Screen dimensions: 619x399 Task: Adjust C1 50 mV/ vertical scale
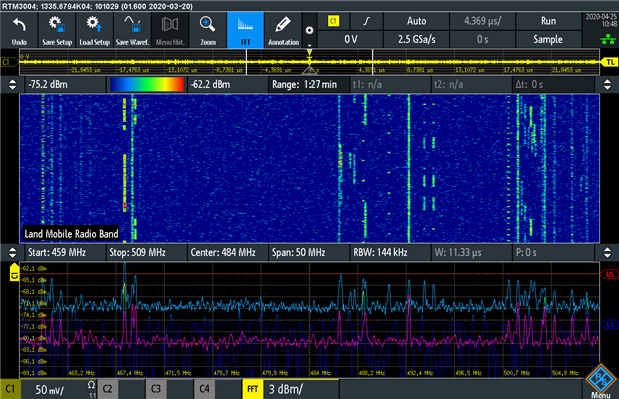click(51, 390)
